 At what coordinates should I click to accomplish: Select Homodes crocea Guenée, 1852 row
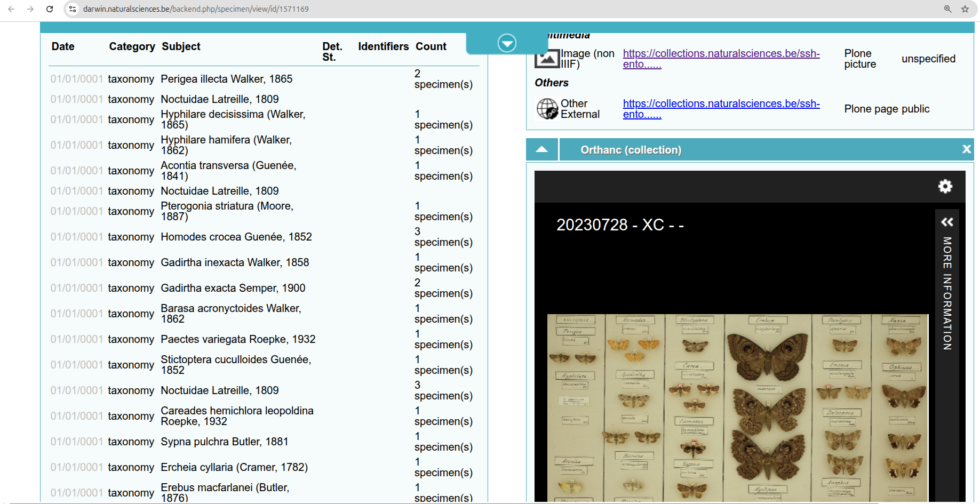click(x=264, y=237)
